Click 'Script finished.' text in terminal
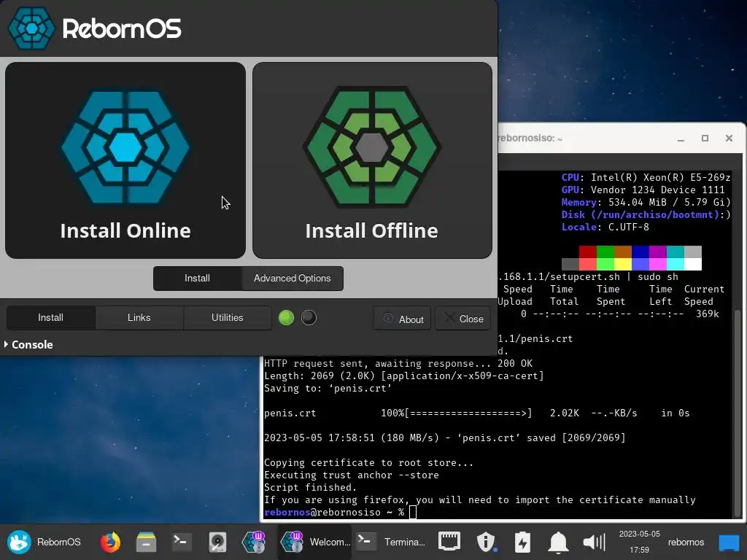The image size is (747, 560). 310,488
